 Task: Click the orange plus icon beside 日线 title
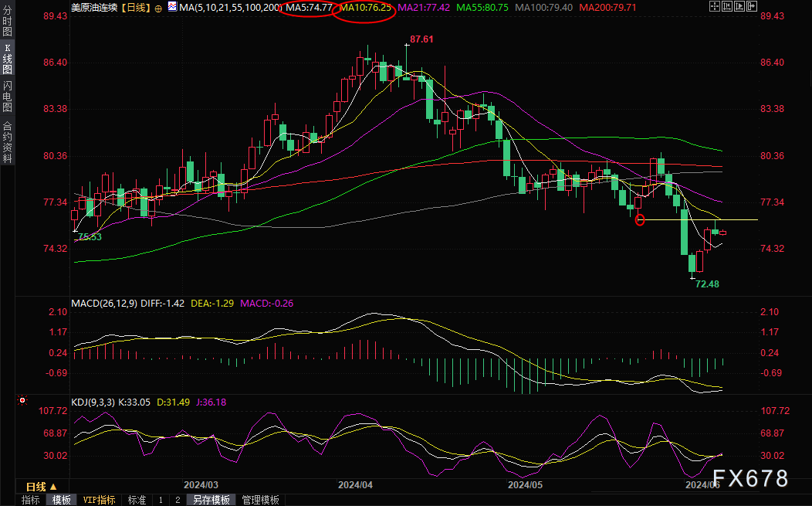tap(158, 8)
